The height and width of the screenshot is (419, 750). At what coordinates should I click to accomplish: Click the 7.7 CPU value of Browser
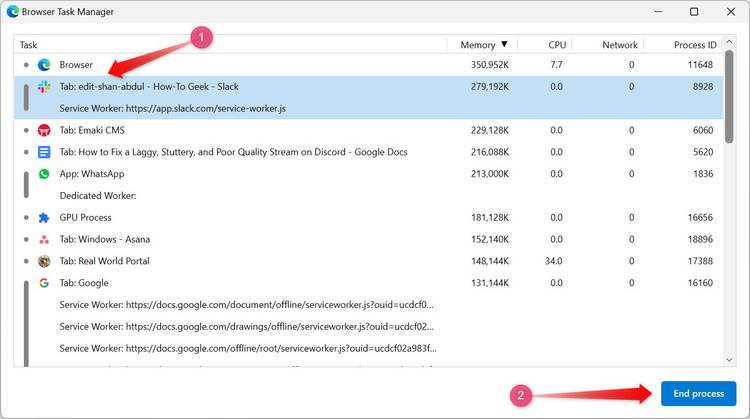click(556, 65)
